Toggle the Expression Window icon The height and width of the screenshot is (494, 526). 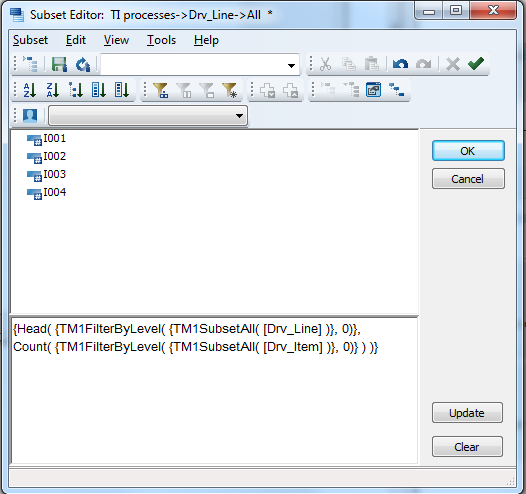(x=373, y=90)
